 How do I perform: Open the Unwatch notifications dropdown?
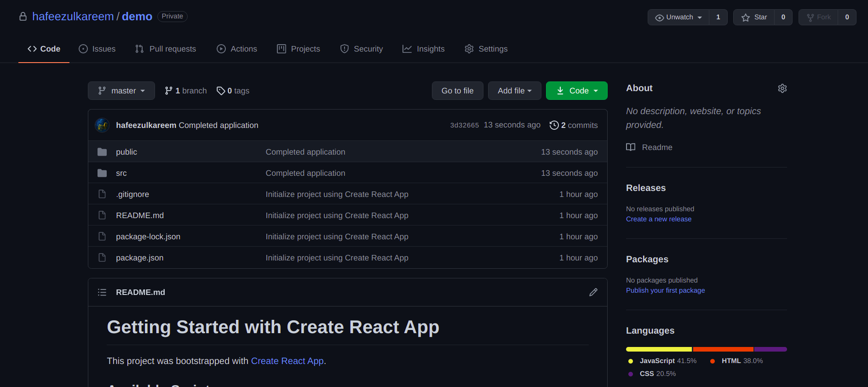[678, 17]
